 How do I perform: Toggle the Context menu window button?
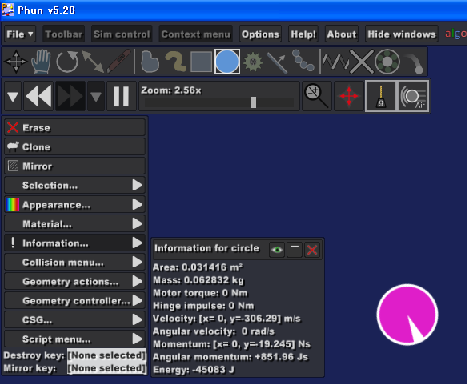pyautogui.click(x=196, y=34)
